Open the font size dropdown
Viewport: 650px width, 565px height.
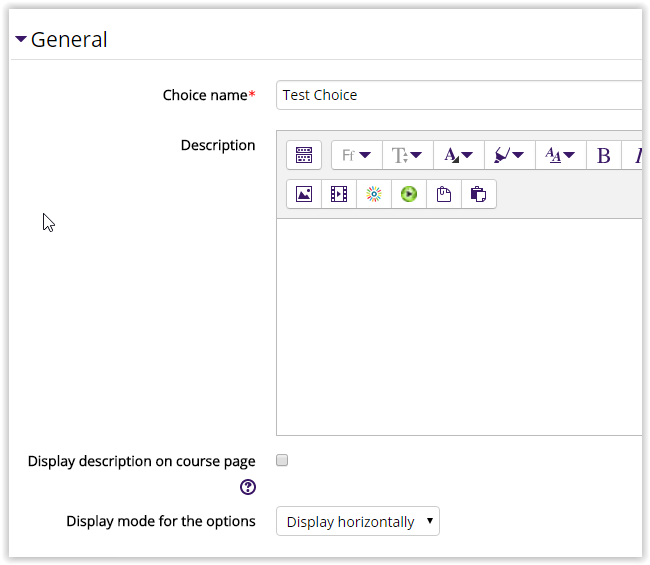tap(407, 155)
